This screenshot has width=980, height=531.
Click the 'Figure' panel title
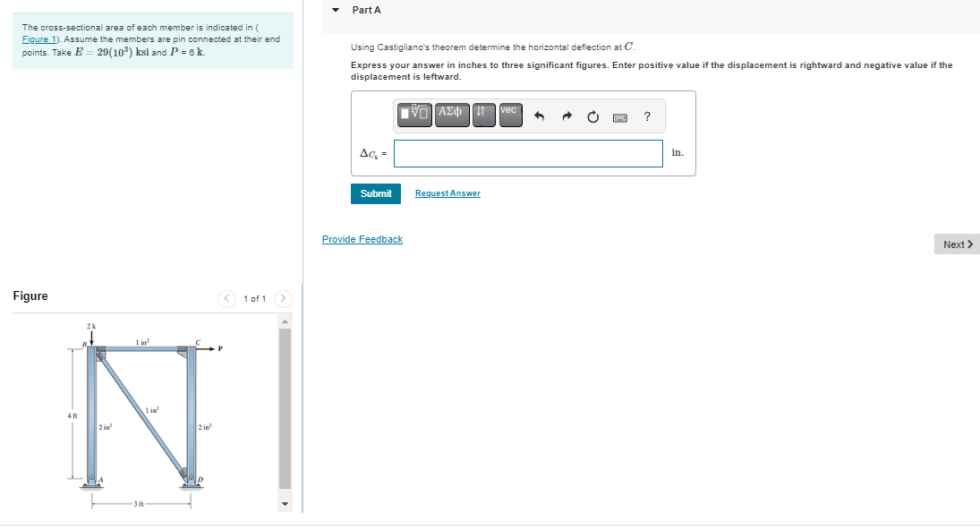coord(30,295)
